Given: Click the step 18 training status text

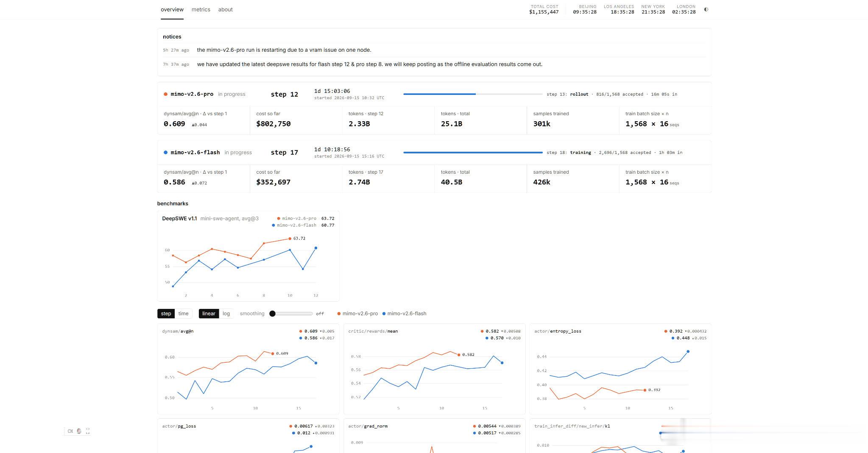Looking at the screenshot, I should click(614, 153).
